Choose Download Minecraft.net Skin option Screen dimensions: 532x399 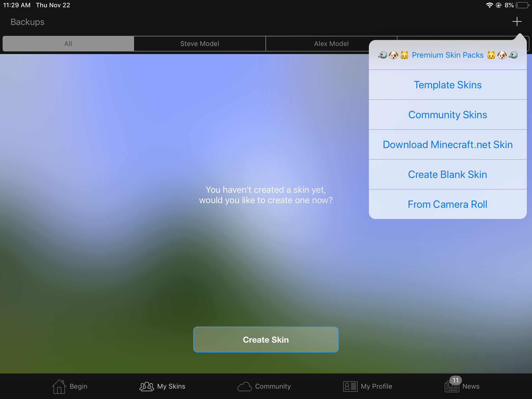[x=448, y=145]
